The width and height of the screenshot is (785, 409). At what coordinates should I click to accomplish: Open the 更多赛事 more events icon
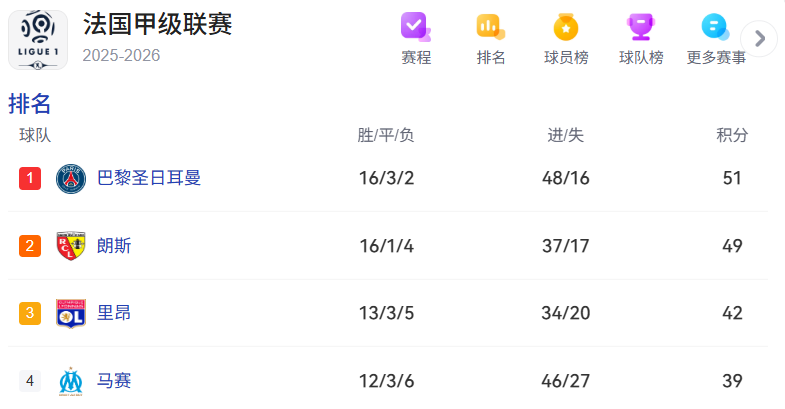(716, 26)
